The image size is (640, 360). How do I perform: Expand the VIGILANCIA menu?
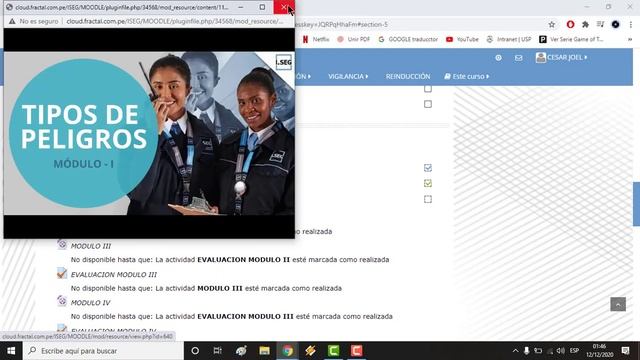pos(348,76)
